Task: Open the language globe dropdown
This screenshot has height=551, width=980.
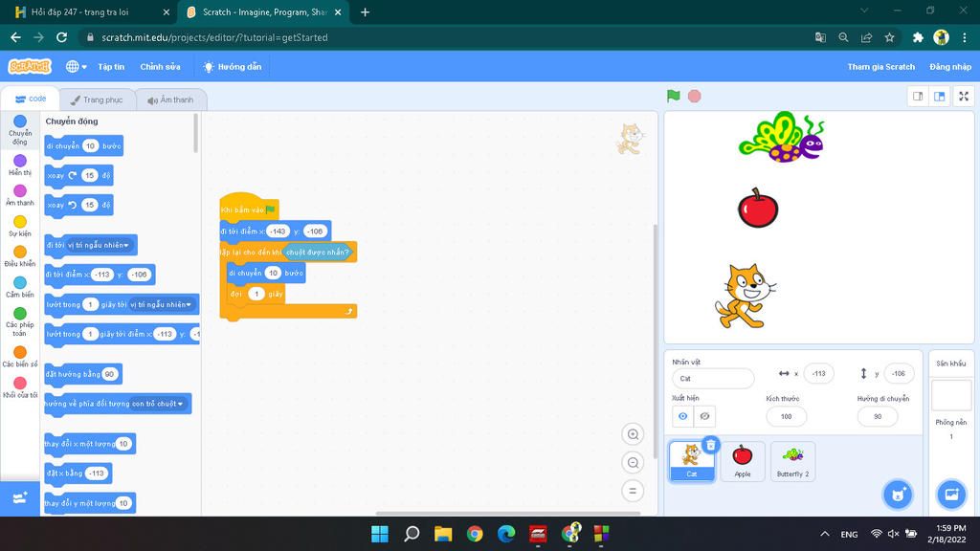Action: click(77, 66)
